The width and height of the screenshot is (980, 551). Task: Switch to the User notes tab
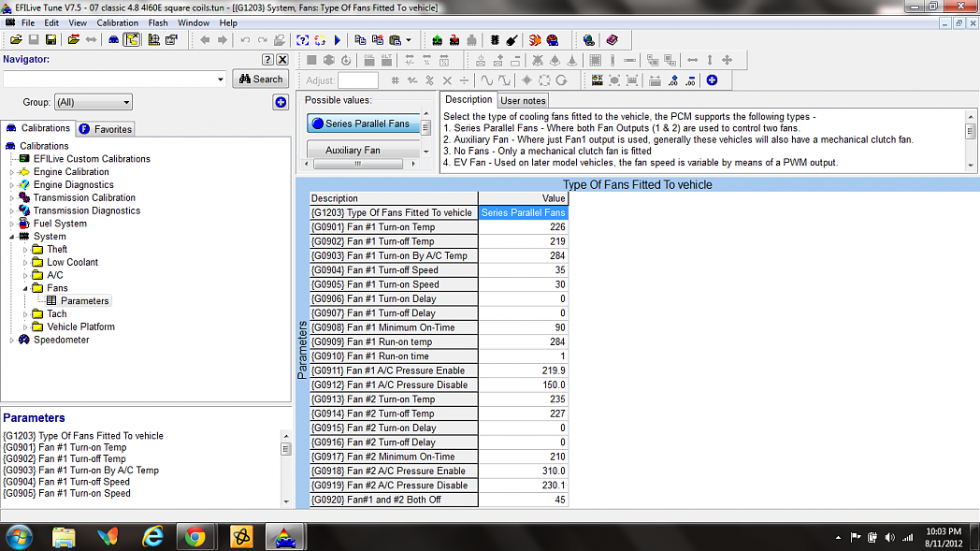click(523, 101)
